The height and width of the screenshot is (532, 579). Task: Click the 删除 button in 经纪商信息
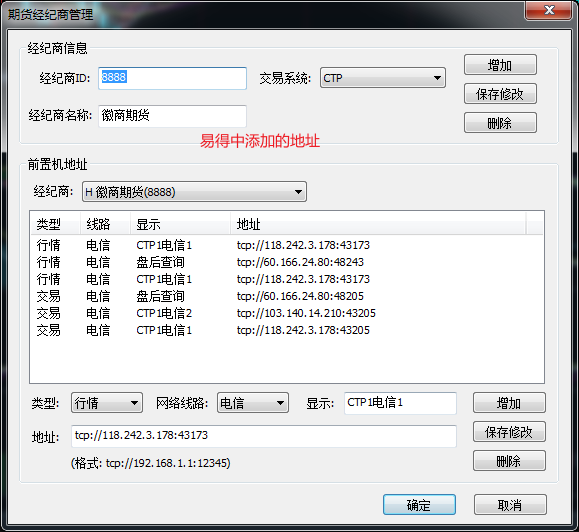pyautogui.click(x=500, y=123)
